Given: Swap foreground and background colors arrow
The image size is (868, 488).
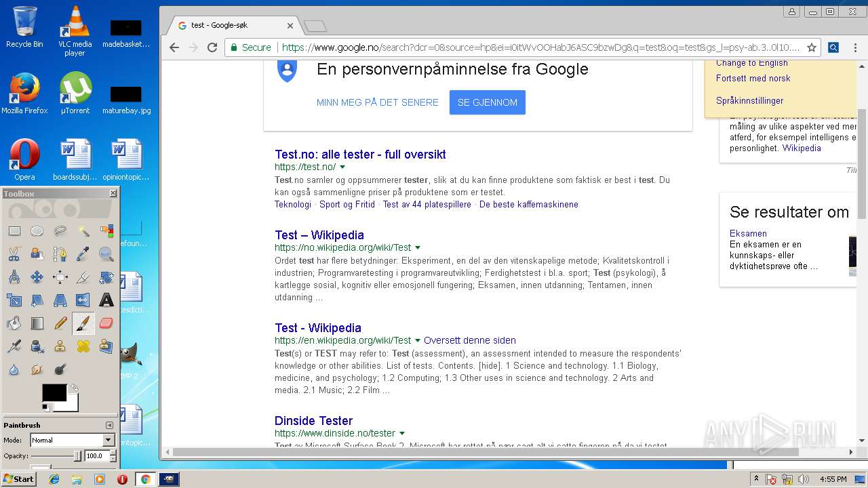Looking at the screenshot, I should (x=74, y=388).
